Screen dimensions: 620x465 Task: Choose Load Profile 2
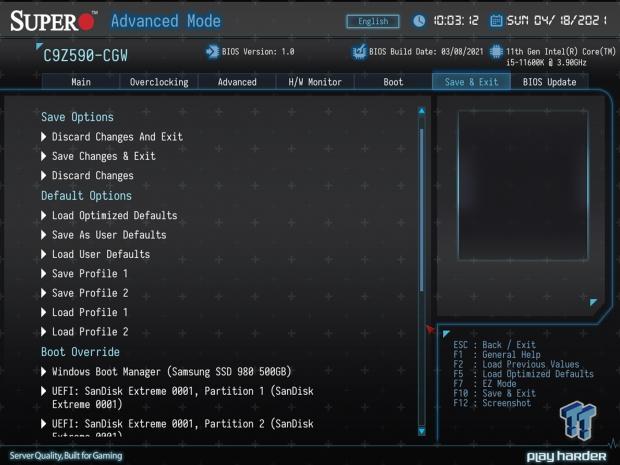[x=85, y=332]
